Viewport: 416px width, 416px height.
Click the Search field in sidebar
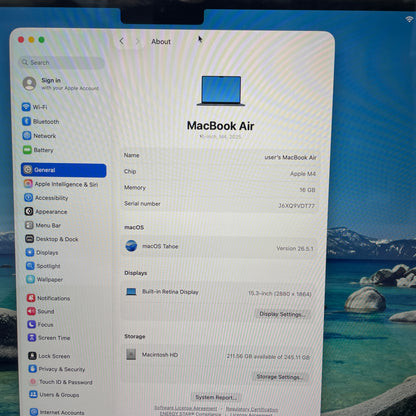tap(61, 62)
